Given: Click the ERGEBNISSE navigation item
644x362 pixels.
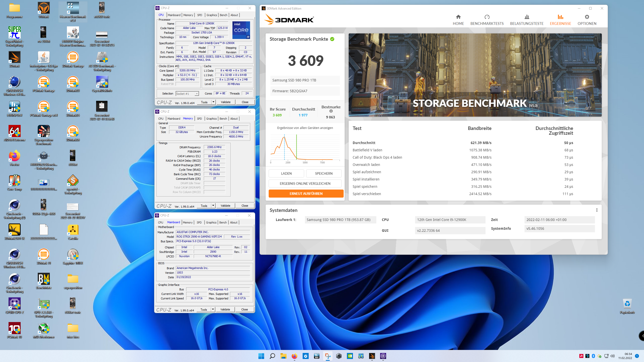Looking at the screenshot, I should coord(560,20).
